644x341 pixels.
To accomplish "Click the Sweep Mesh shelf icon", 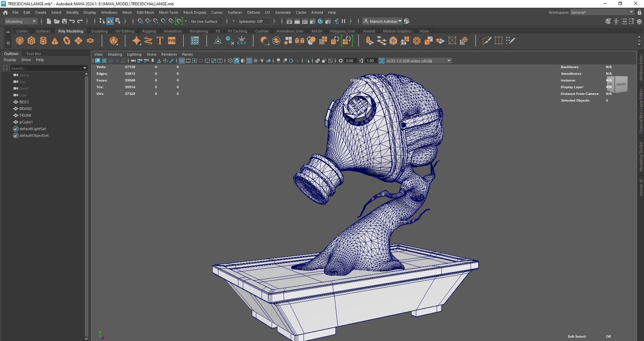I will (148, 41).
